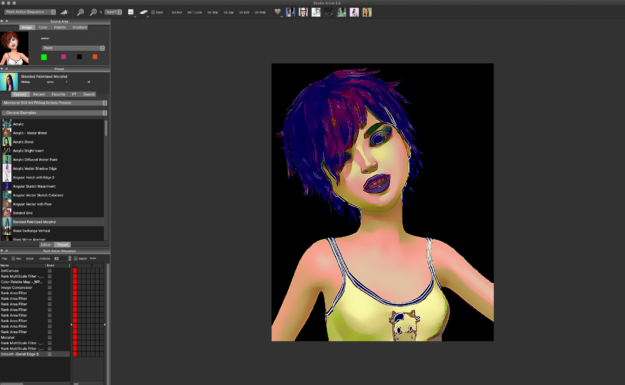This screenshot has width=625, height=385.
Task: Select the orange color swatch in Source Area
Action: 95,57
